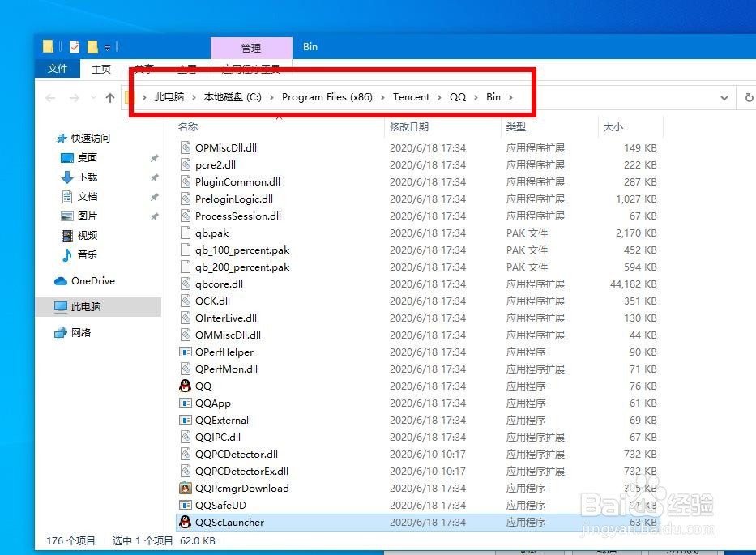The width and height of the screenshot is (756, 555).
Task: Open 下载 downloads arrow icon
Action: pos(67,177)
